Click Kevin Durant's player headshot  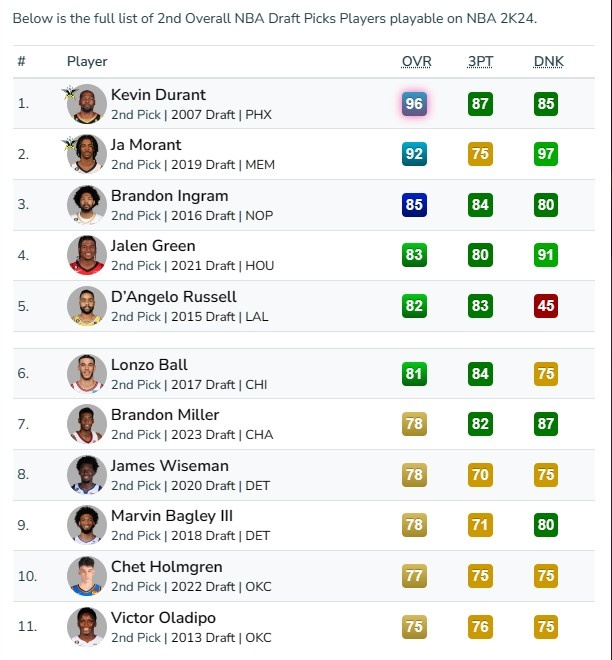(87, 104)
